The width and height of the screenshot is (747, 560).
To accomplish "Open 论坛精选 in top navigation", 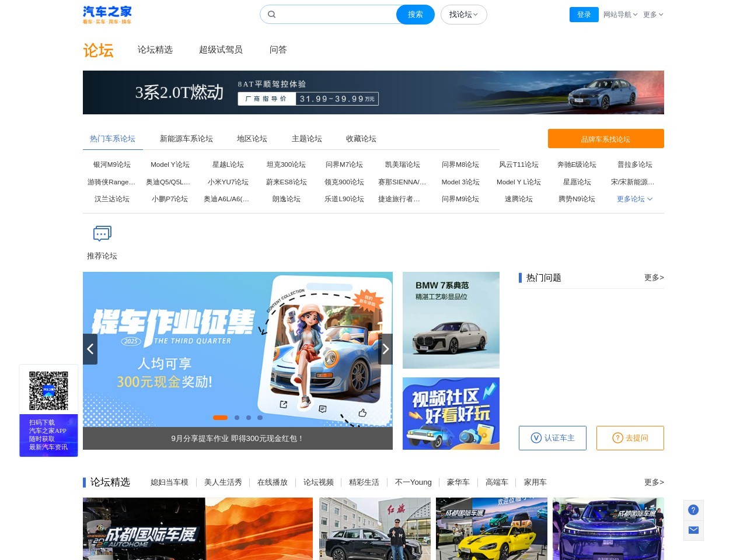I will [x=155, y=50].
